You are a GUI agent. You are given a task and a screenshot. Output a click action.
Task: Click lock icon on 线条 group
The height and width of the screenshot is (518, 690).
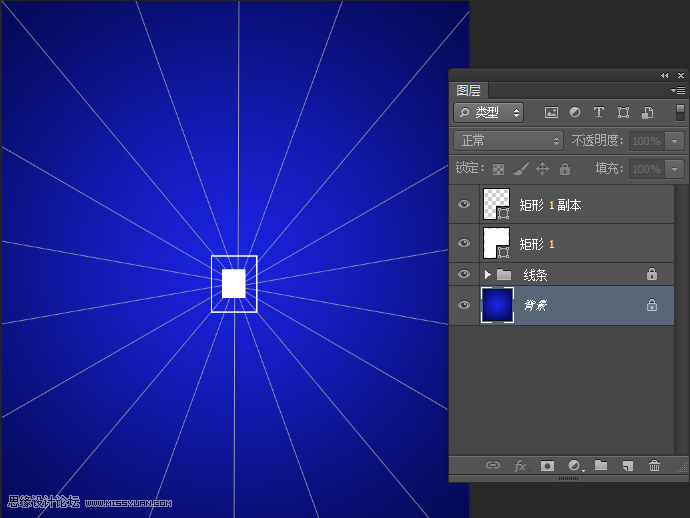coord(652,274)
